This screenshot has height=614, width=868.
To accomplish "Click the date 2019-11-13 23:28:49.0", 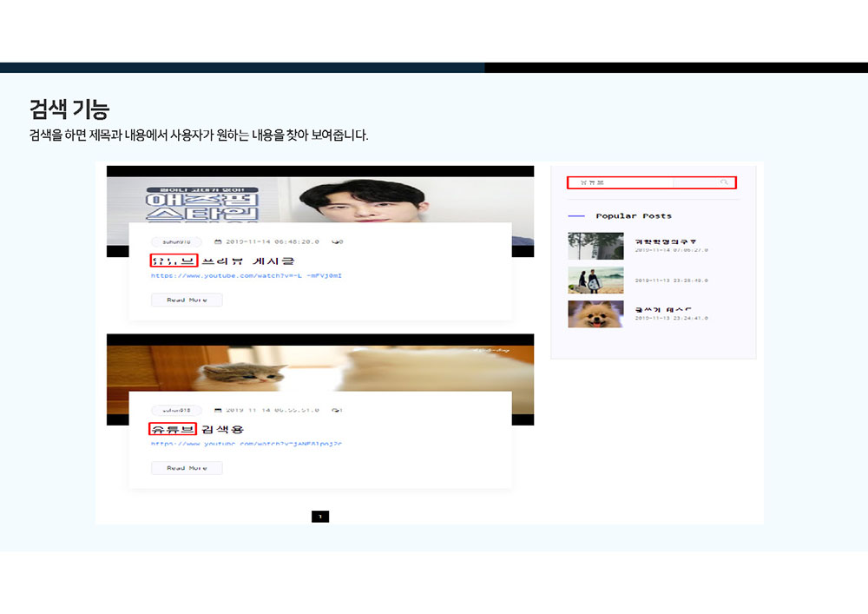I will pos(672,281).
